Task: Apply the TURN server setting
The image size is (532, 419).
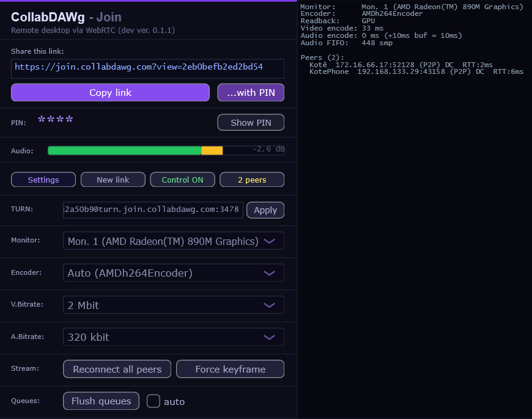Action: click(265, 210)
